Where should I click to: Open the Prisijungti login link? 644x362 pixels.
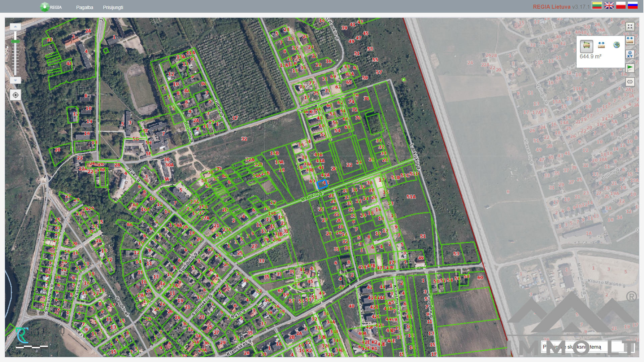tap(113, 7)
